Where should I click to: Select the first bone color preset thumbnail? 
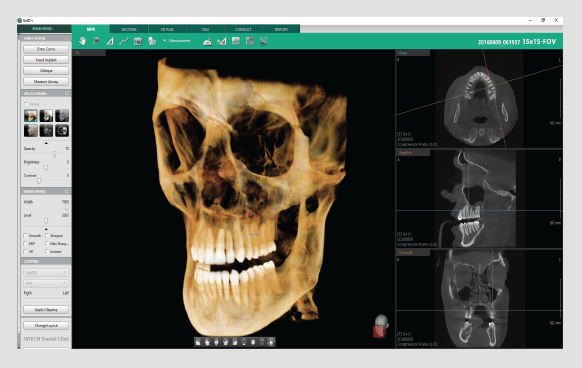tap(31, 116)
